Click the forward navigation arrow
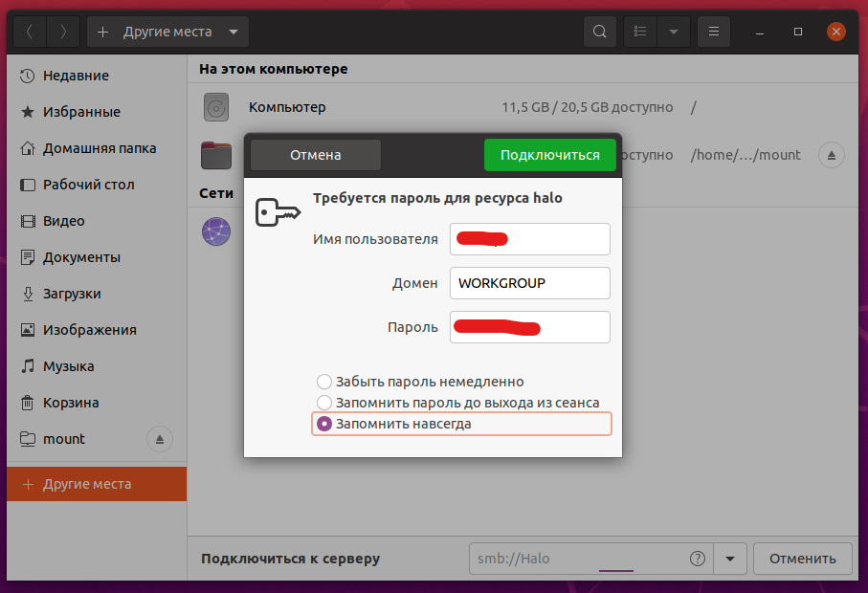The width and height of the screenshot is (868, 593). pyautogui.click(x=62, y=31)
